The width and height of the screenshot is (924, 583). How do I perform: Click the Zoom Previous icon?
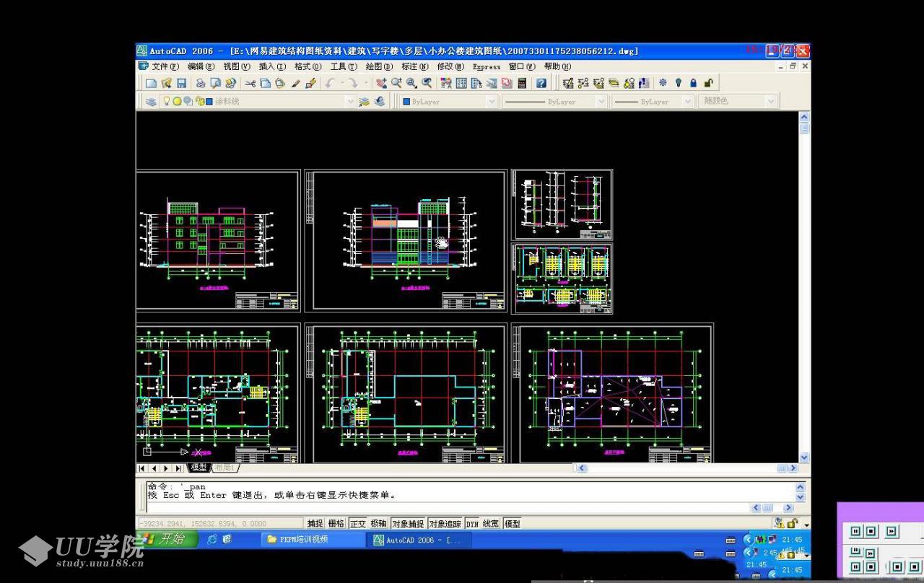pos(427,84)
